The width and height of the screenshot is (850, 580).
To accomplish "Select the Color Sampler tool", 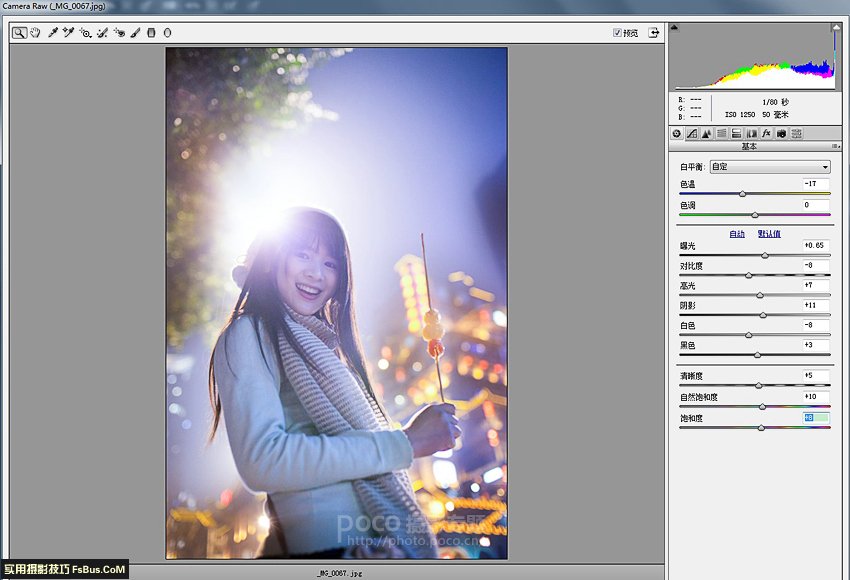I will (x=68, y=33).
